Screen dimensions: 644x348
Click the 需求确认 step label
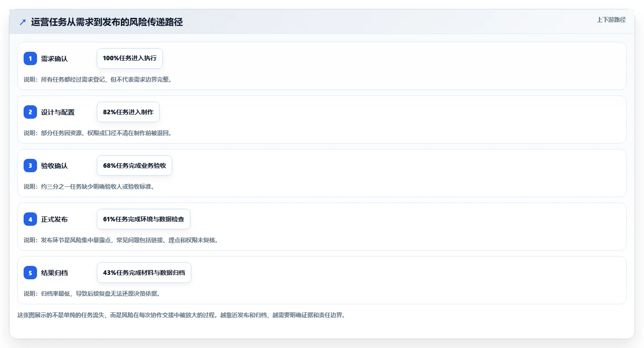54,58
